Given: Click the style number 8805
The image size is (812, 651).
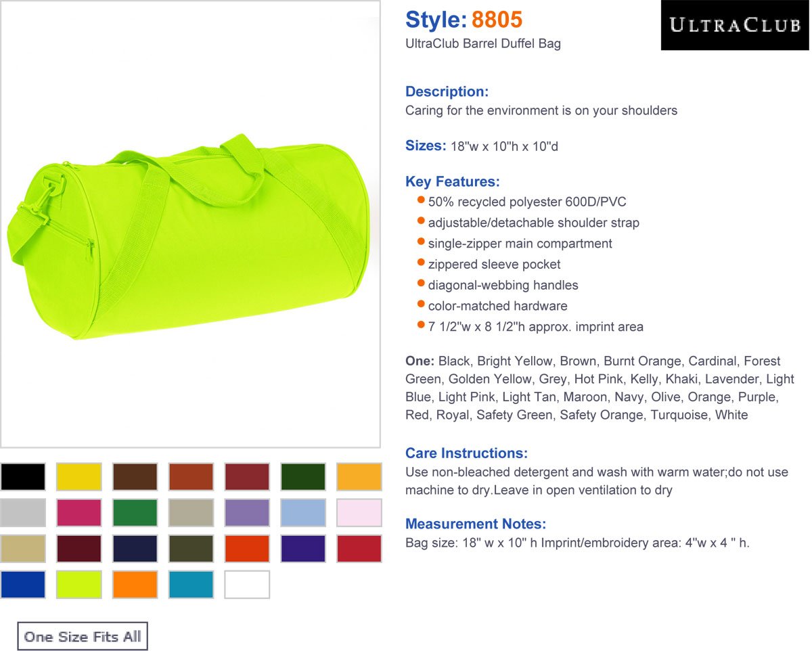Looking at the screenshot, I should pos(497,20).
